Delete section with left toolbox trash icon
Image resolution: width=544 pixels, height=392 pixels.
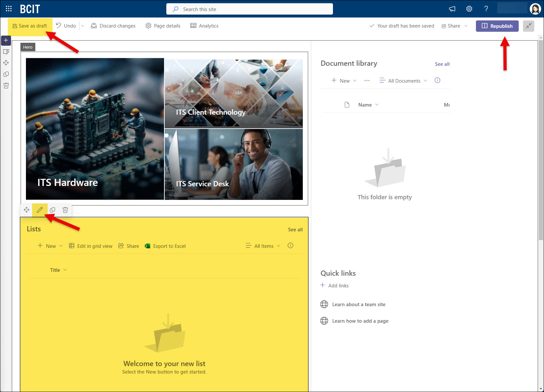coord(6,86)
